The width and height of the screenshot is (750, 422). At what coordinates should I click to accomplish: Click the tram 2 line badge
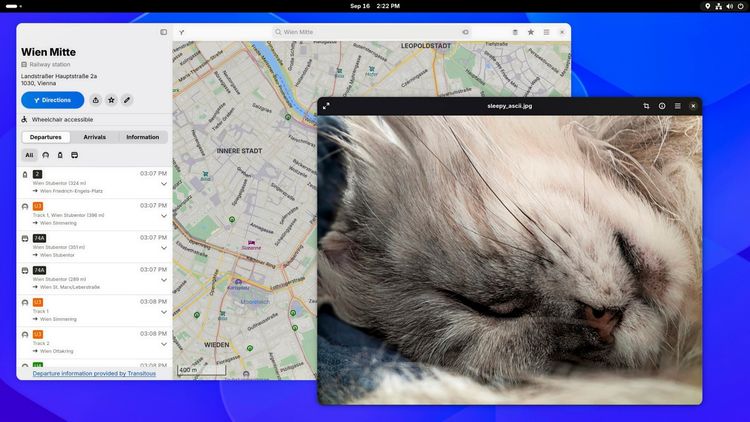click(37, 174)
